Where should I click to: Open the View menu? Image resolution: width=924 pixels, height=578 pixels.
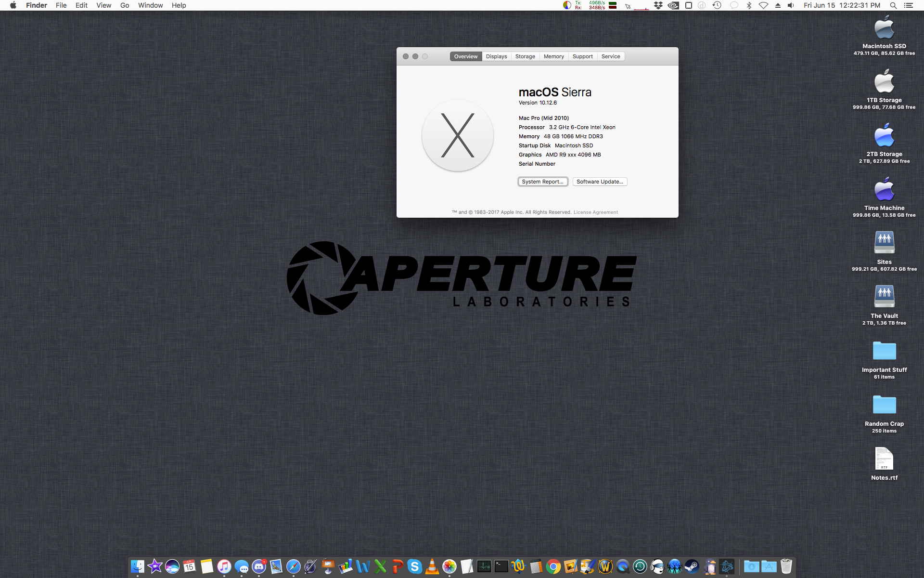click(x=103, y=5)
